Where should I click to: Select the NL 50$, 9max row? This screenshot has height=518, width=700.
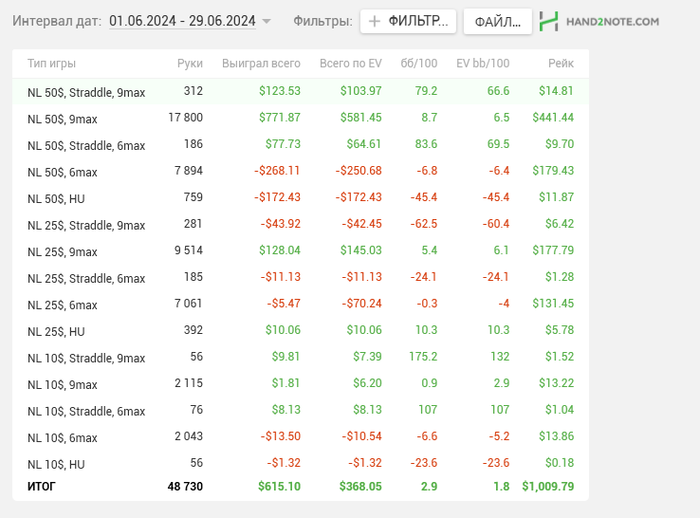click(x=300, y=118)
